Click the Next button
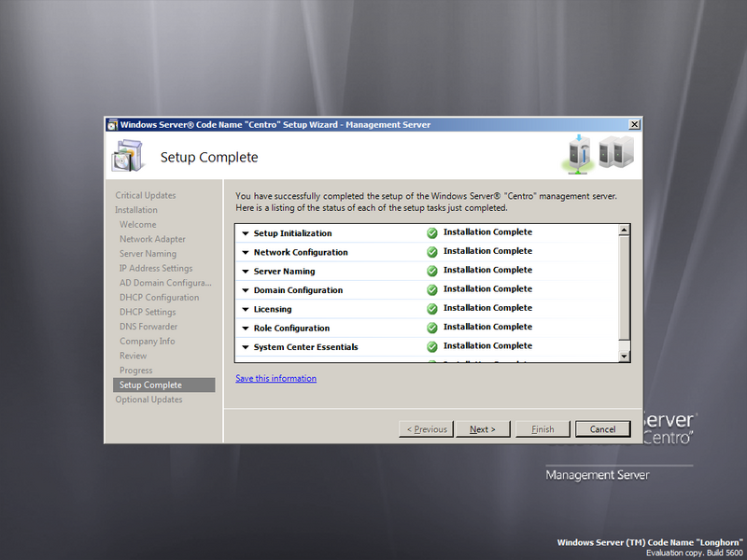This screenshot has height=560, width=747. pyautogui.click(x=483, y=428)
